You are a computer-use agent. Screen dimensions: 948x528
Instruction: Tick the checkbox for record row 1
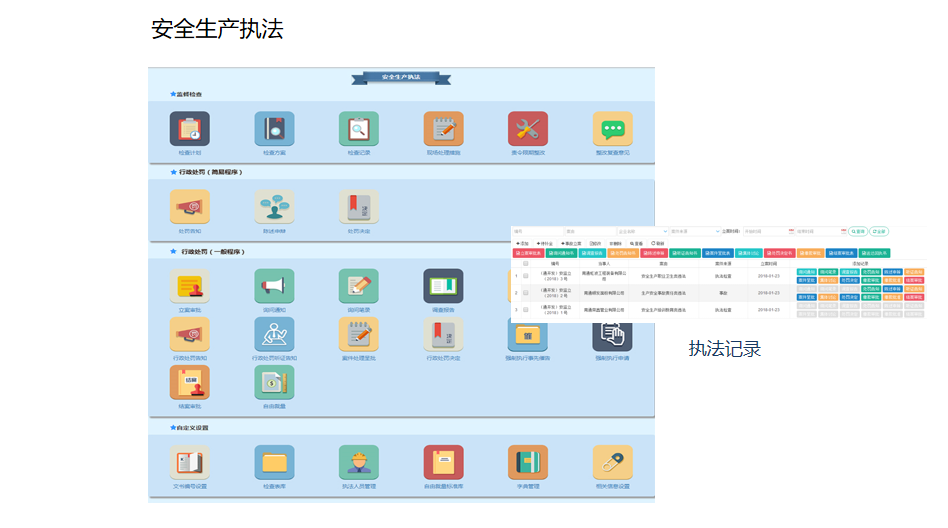tap(526, 275)
